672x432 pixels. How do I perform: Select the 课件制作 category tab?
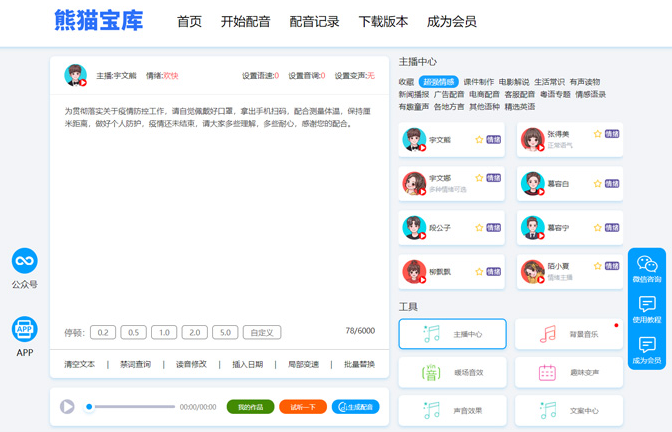coord(479,82)
